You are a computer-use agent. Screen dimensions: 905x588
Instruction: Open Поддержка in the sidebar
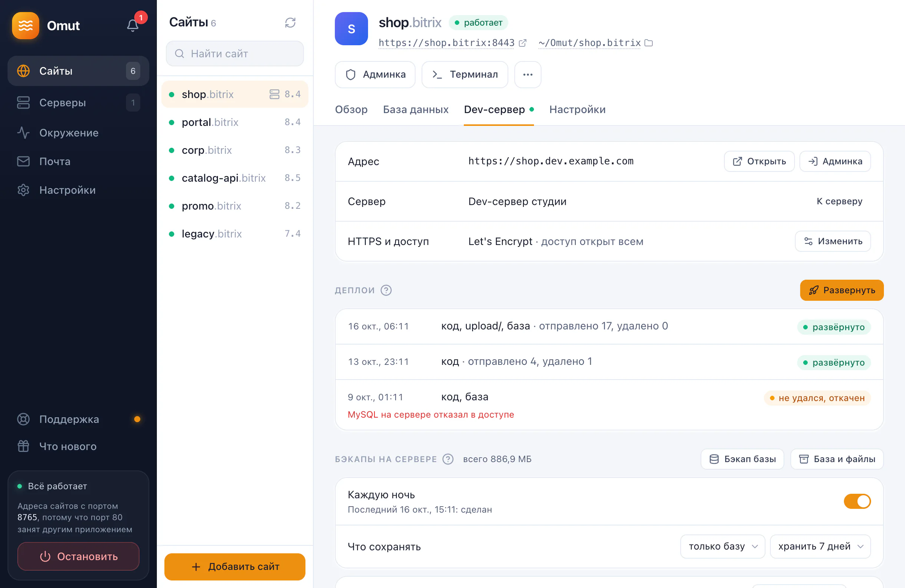pyautogui.click(x=78, y=419)
